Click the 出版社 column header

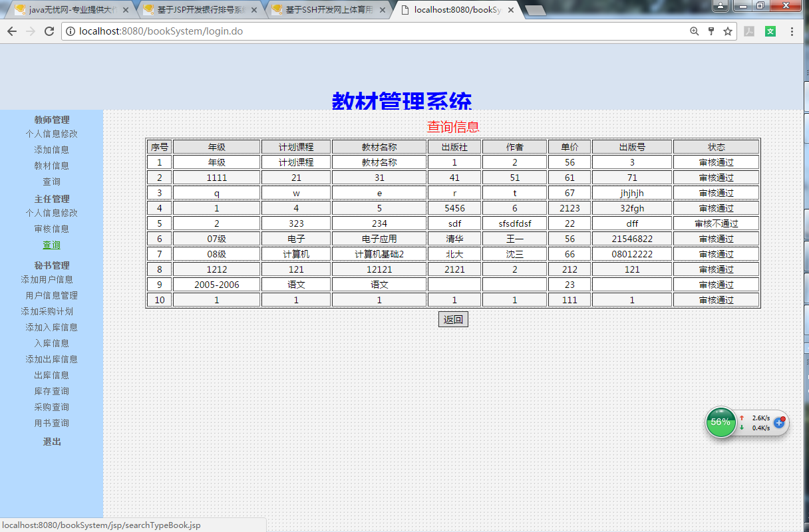pyautogui.click(x=454, y=147)
